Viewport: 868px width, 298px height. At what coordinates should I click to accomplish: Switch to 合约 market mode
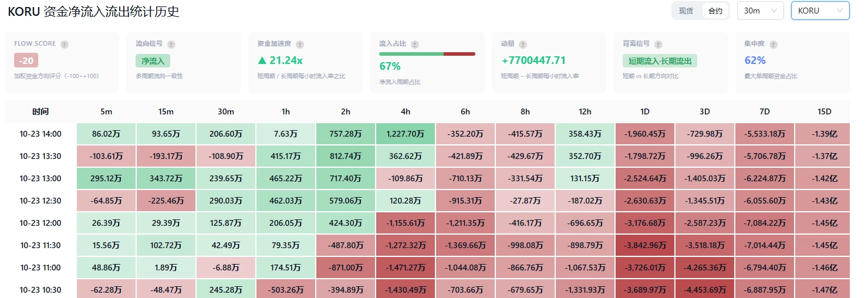(715, 11)
